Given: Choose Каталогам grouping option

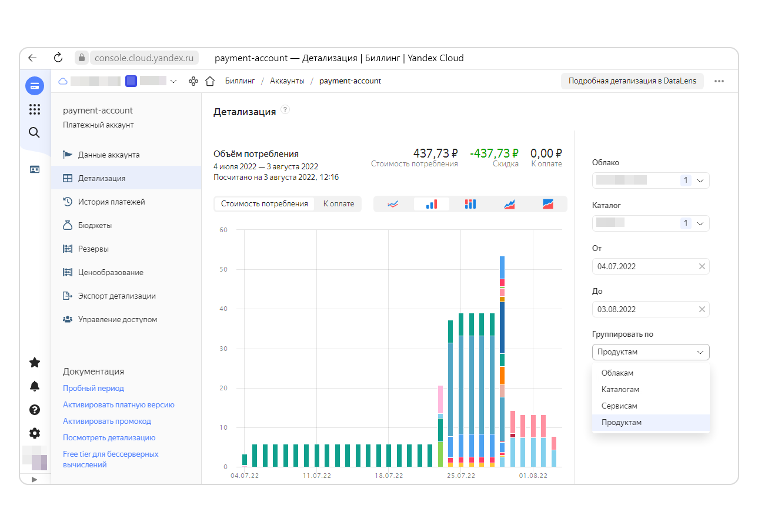Looking at the screenshot, I should 651,390.
